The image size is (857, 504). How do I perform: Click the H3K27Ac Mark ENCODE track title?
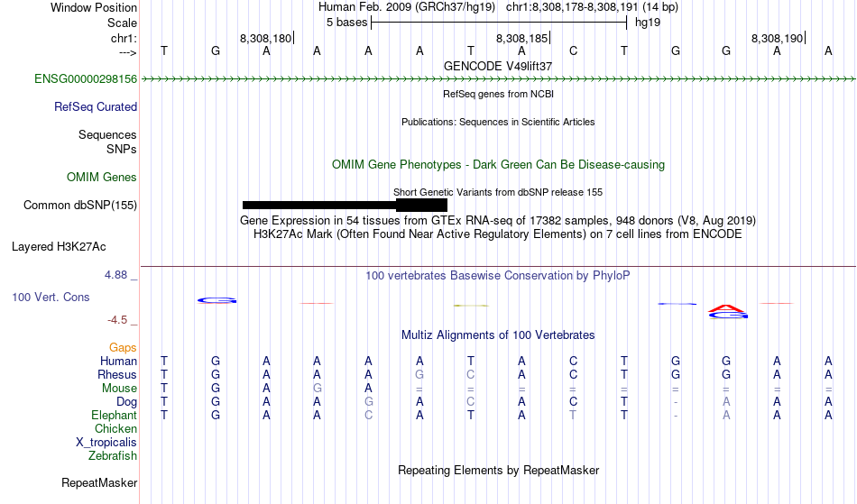tap(498, 234)
